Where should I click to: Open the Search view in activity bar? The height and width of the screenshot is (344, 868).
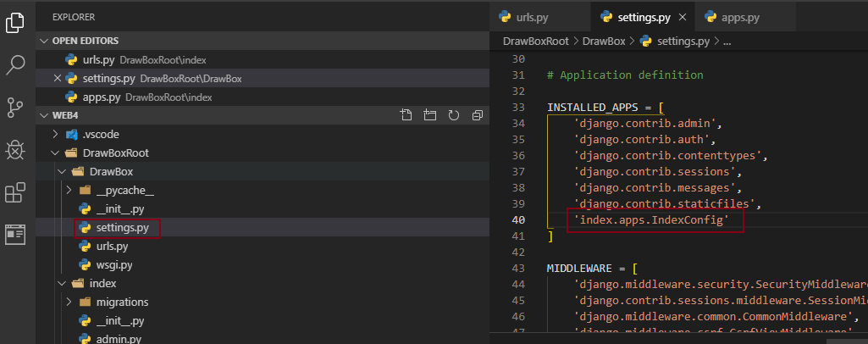(x=15, y=64)
